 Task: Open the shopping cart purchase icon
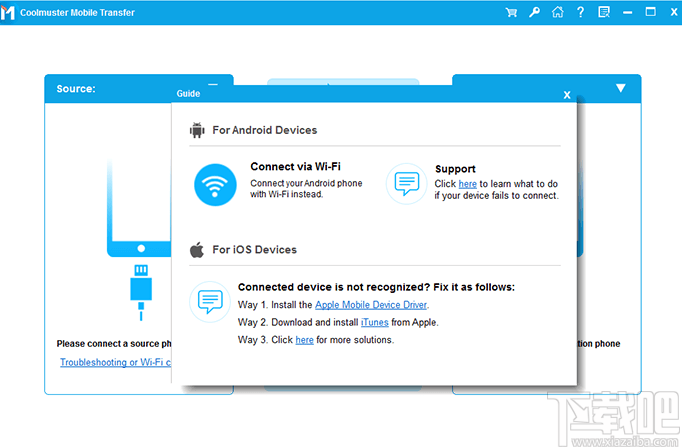point(512,12)
